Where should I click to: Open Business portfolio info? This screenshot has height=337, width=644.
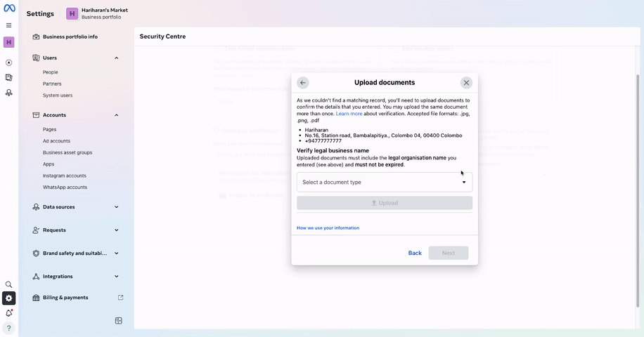70,37
